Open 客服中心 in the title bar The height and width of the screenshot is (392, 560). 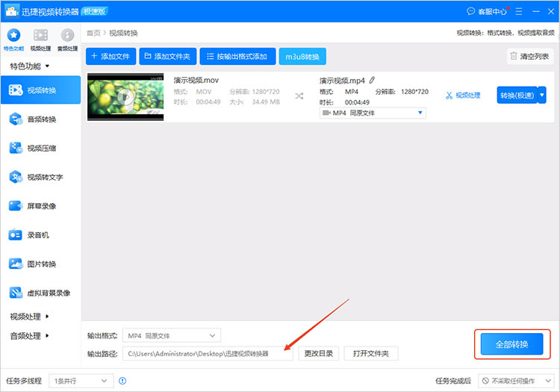[487, 11]
